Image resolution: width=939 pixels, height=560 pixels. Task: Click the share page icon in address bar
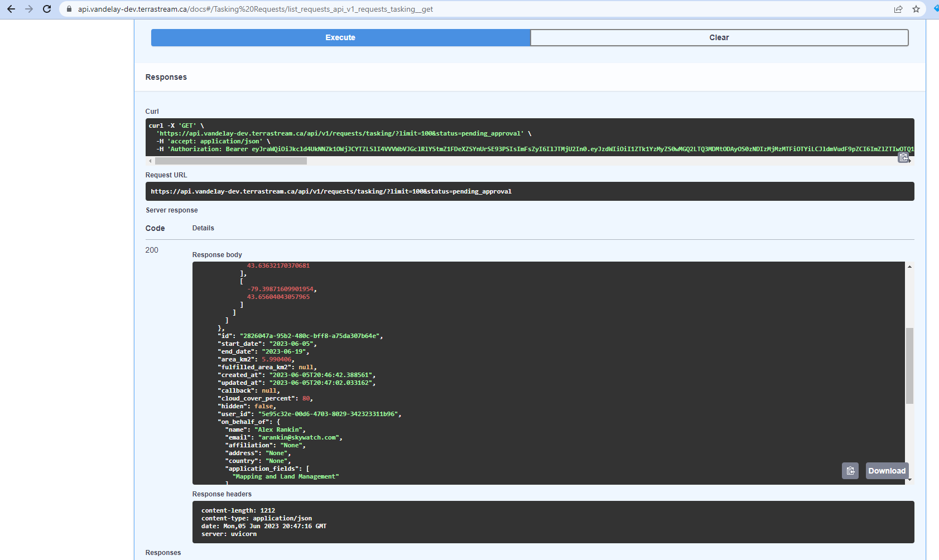click(x=898, y=9)
